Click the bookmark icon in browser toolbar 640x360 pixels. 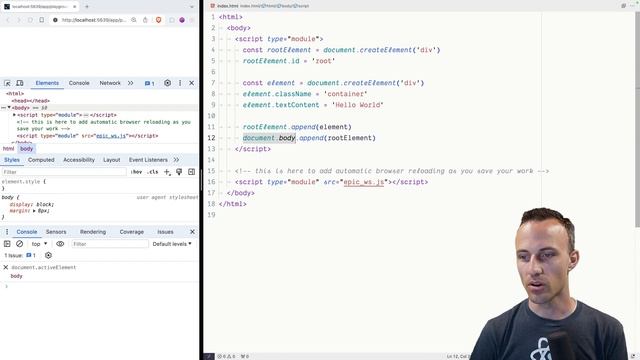[42, 20]
